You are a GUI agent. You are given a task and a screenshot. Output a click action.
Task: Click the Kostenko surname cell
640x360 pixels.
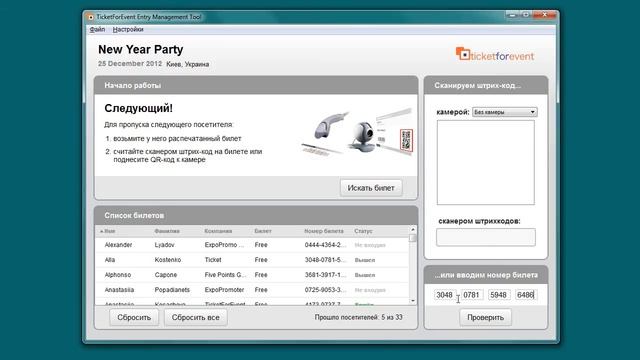168,260
